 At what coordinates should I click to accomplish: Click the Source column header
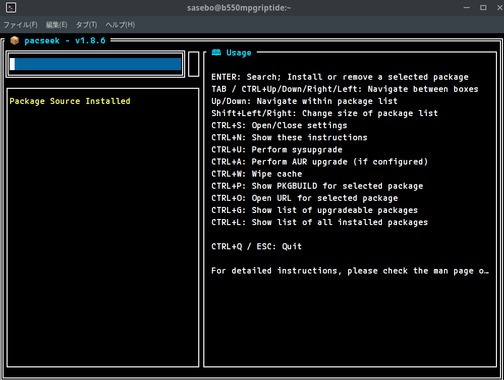click(65, 101)
